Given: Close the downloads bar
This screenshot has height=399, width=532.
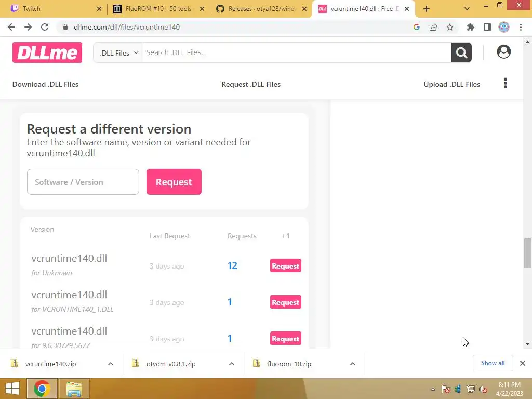Looking at the screenshot, I should [523, 363].
